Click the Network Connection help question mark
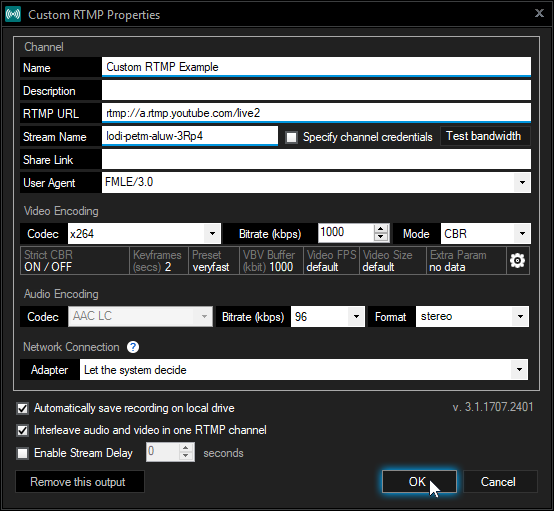This screenshot has width=554, height=511. [x=133, y=347]
